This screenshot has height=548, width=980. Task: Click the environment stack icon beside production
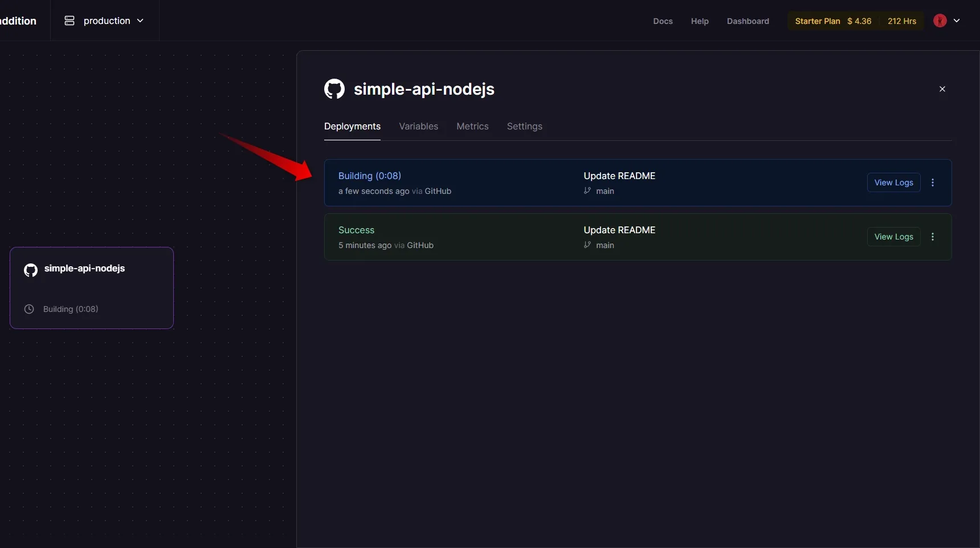(70, 21)
